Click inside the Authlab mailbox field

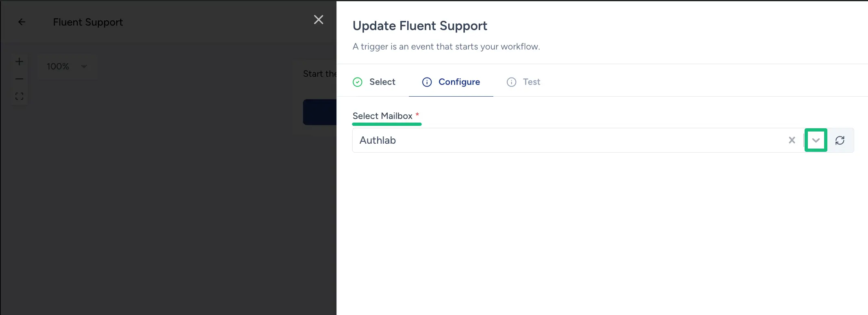click(569, 140)
